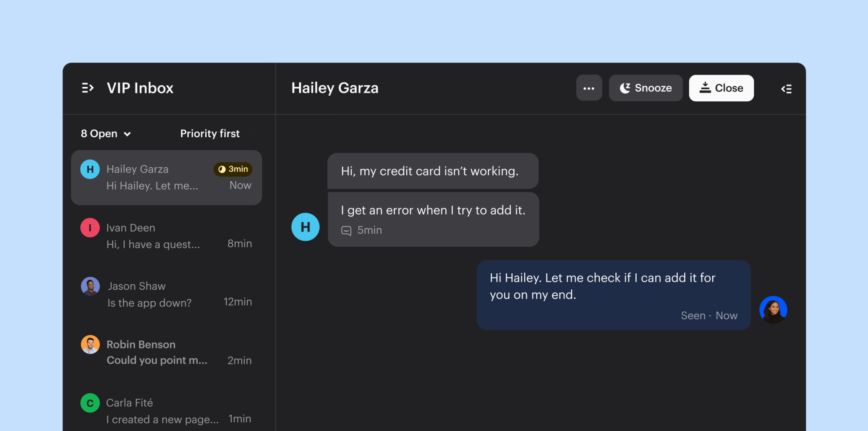Click the 3min SLA timer badge
The width and height of the screenshot is (868, 431).
(233, 169)
